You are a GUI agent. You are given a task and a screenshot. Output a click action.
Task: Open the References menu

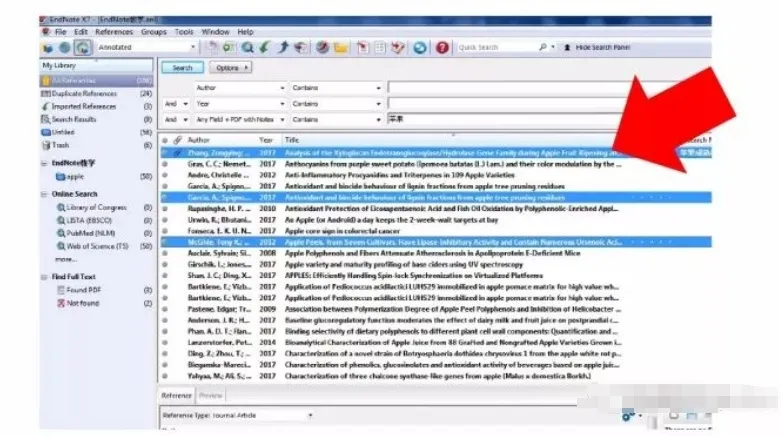pos(113,32)
